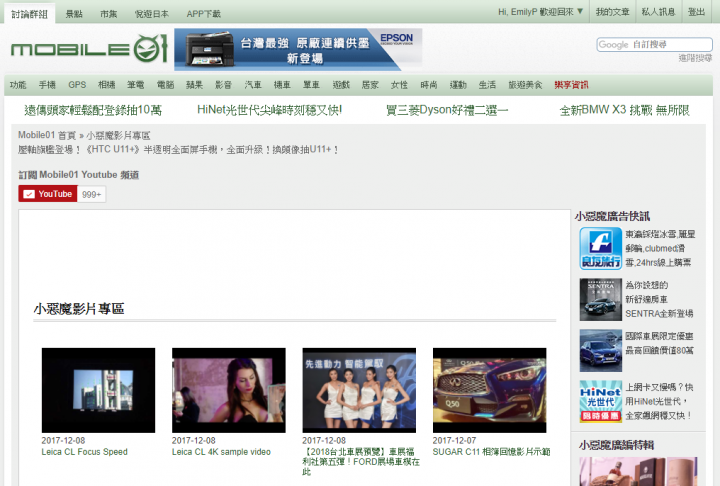Open 私人訊息 inbox

(658, 12)
